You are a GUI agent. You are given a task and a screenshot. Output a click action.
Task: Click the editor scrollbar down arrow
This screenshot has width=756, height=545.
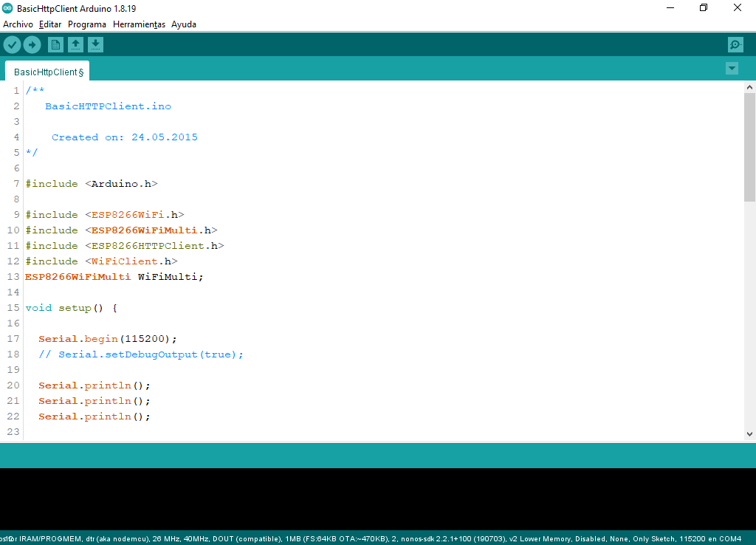tap(749, 434)
